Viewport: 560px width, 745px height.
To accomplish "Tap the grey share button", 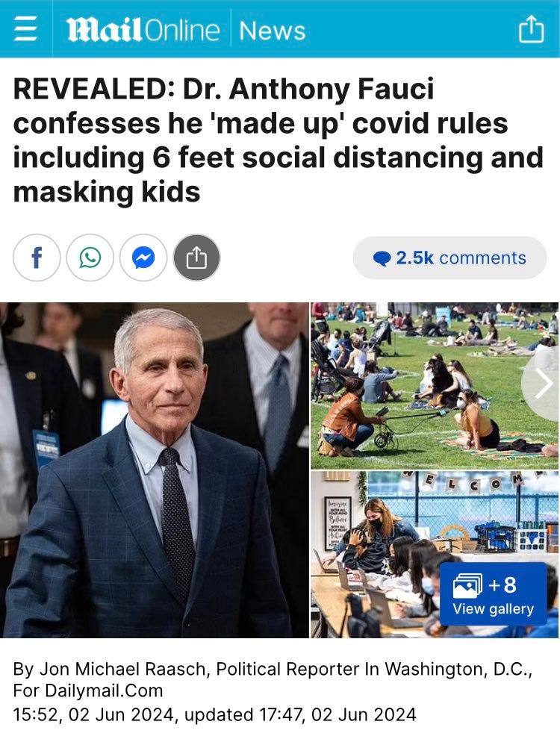I will (197, 258).
